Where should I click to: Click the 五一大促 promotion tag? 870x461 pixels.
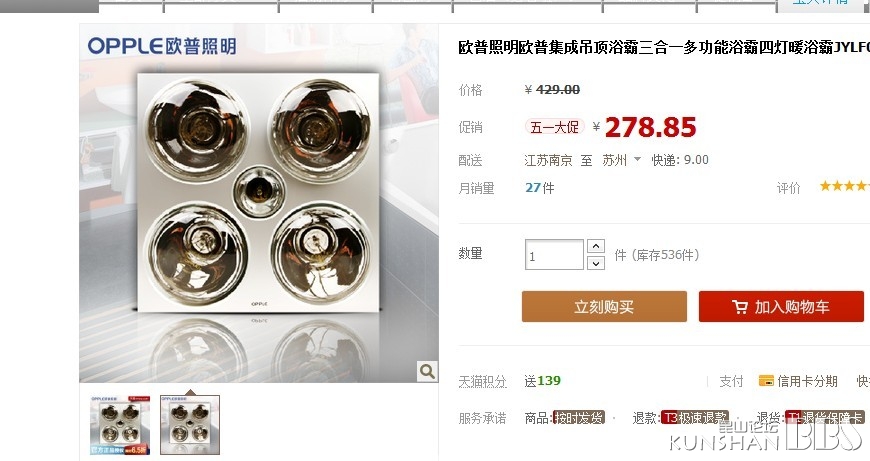pyautogui.click(x=554, y=127)
